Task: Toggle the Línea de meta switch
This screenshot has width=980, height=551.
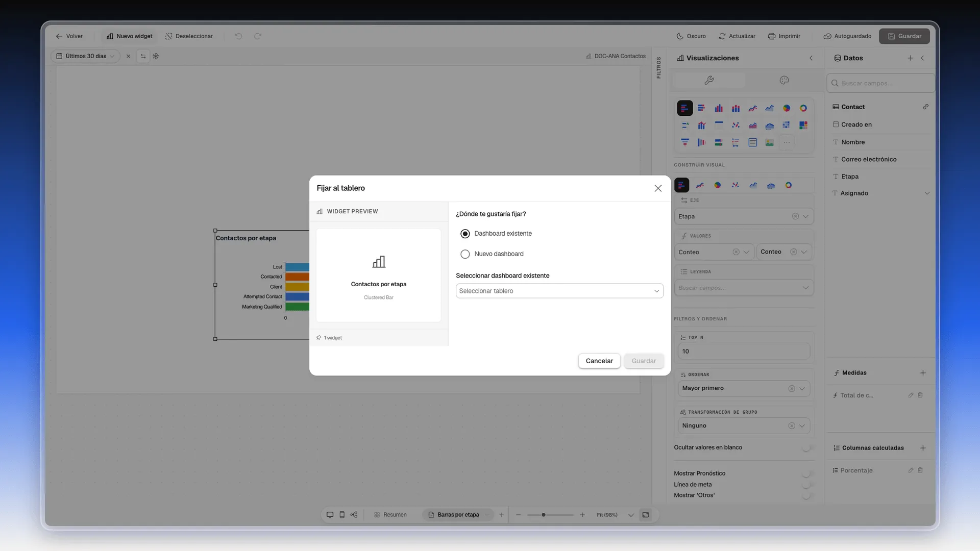Action: (806, 485)
